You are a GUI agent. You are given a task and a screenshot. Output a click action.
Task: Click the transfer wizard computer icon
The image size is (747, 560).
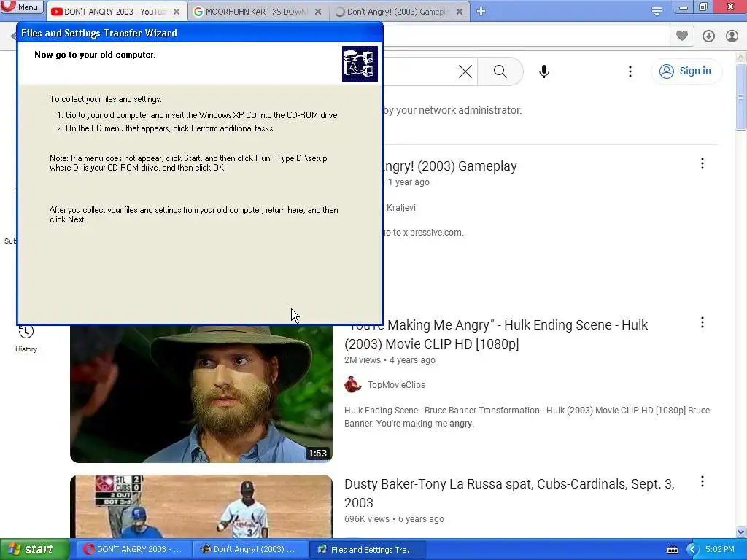(x=360, y=64)
